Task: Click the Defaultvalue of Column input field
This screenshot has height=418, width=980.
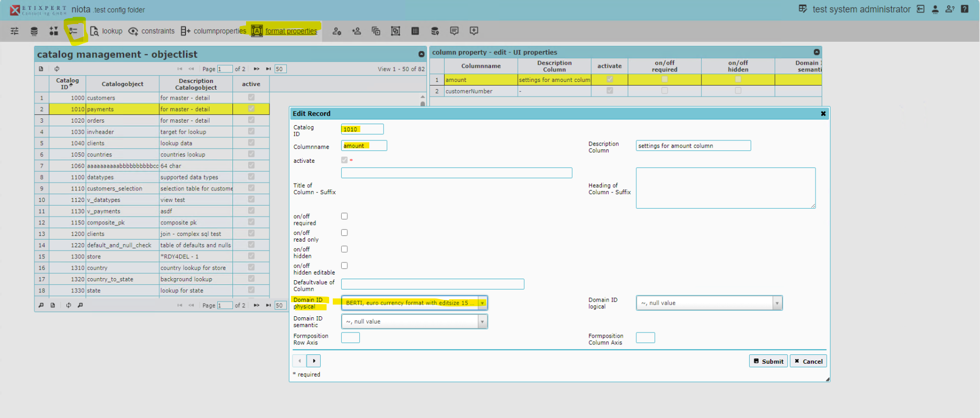Action: pos(432,284)
